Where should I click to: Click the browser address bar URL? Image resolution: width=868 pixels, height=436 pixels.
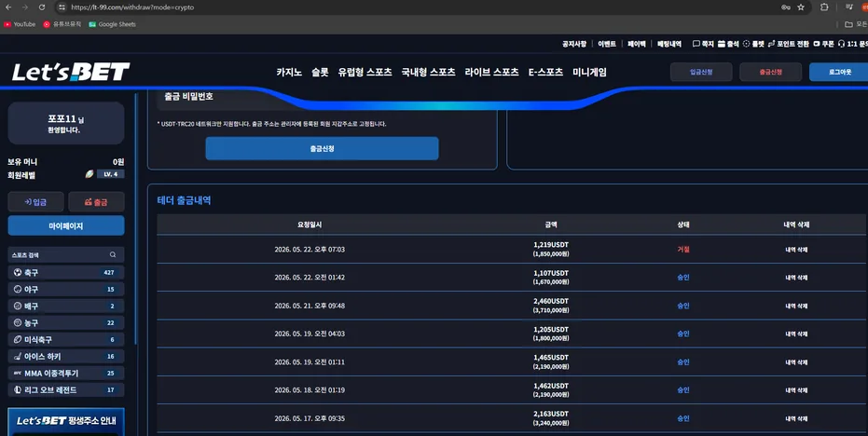pos(132,7)
